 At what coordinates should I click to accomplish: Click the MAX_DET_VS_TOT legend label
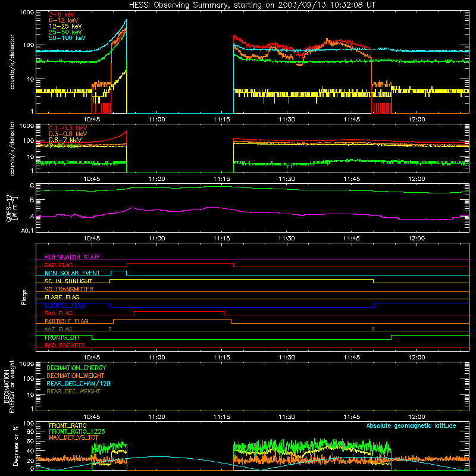click(74, 437)
